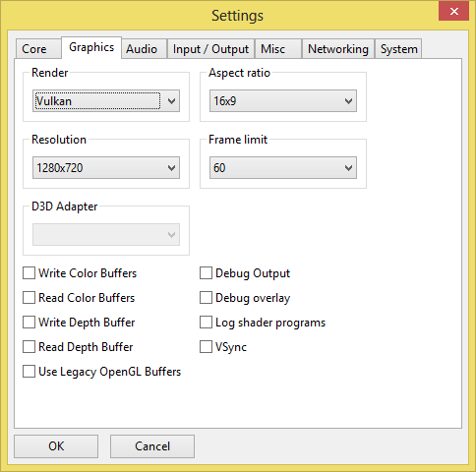The image size is (476, 472).
Task: Open the Render dropdown showing Vulkan
Action: pos(106,101)
